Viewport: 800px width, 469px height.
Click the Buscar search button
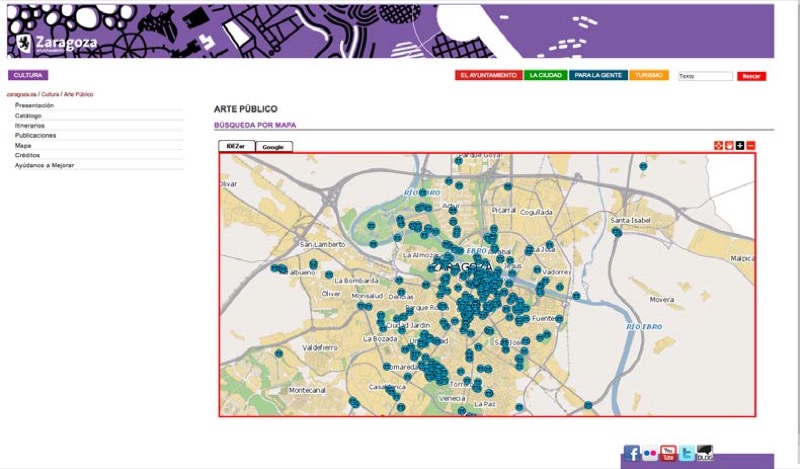click(751, 76)
